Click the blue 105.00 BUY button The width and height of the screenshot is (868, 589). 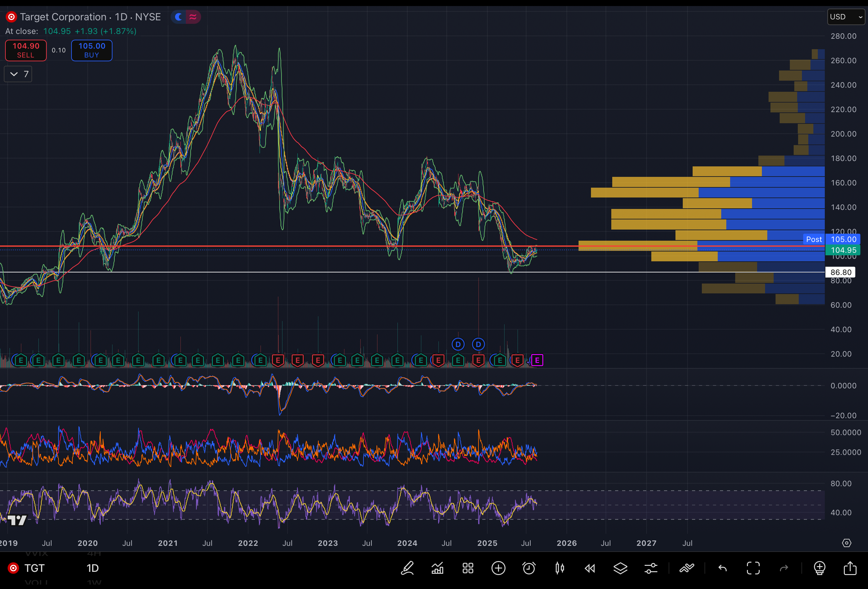pos(92,50)
